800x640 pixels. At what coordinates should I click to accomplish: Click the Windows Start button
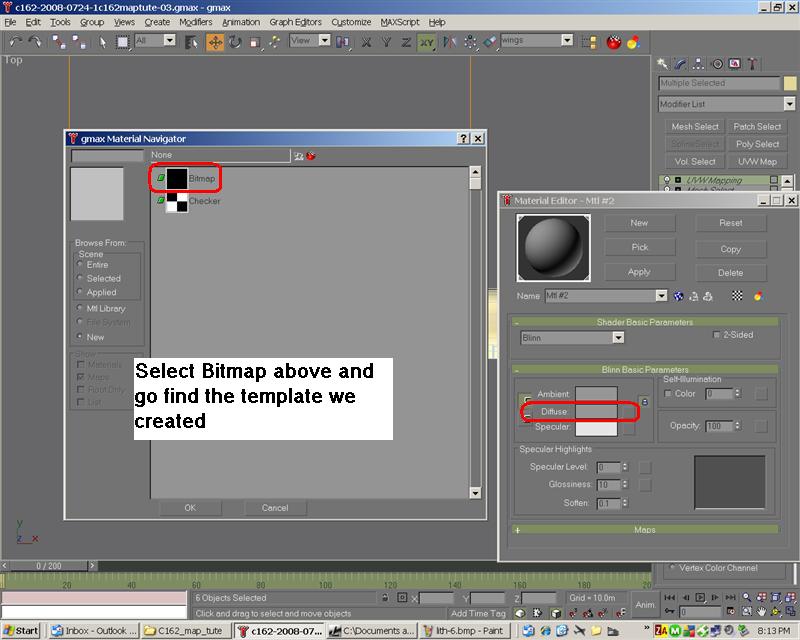pyautogui.click(x=21, y=630)
